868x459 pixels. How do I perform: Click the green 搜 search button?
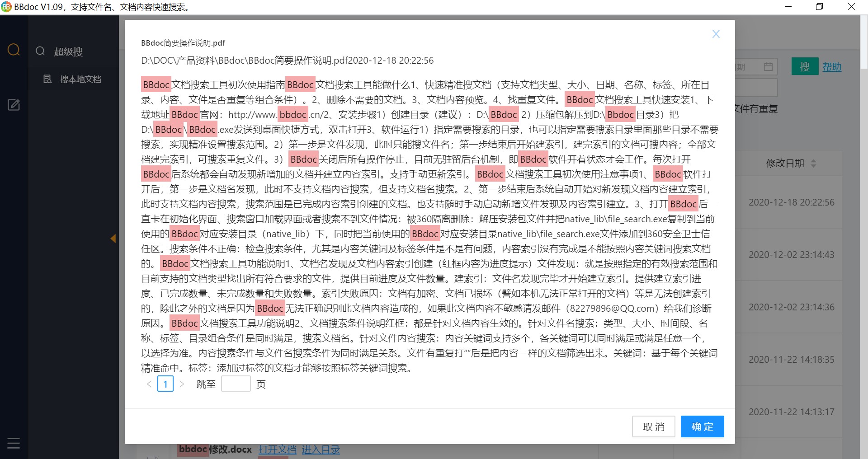pyautogui.click(x=805, y=66)
